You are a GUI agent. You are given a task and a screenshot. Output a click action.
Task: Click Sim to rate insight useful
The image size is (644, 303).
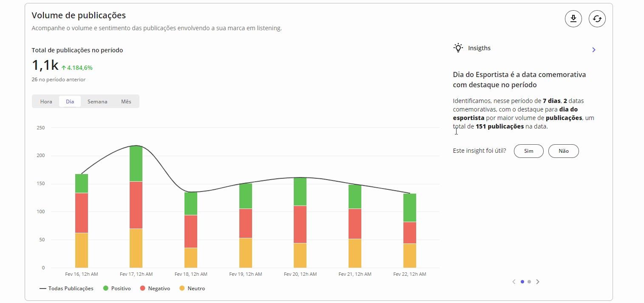coord(528,151)
